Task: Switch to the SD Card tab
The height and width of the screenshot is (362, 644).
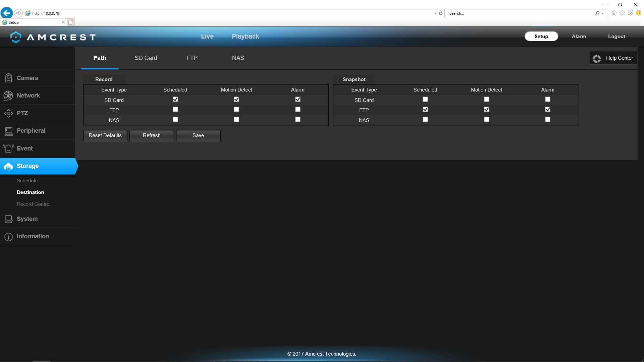Action: [146, 58]
